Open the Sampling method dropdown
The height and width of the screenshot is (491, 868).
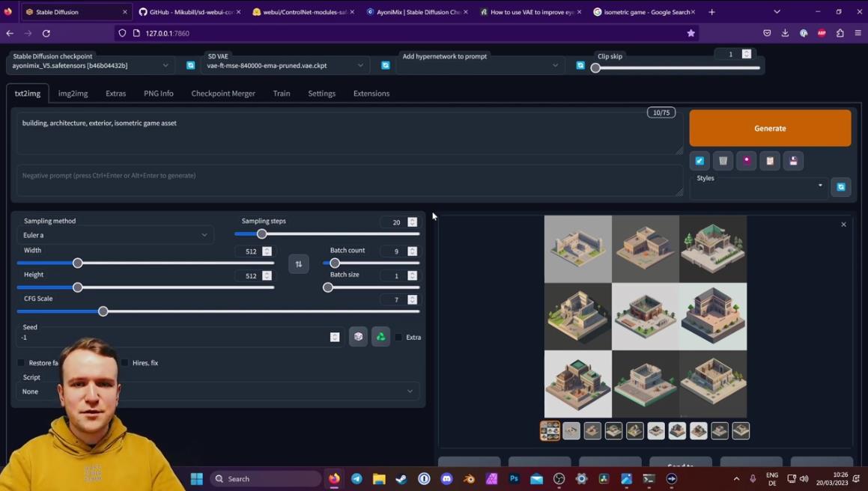click(x=115, y=234)
